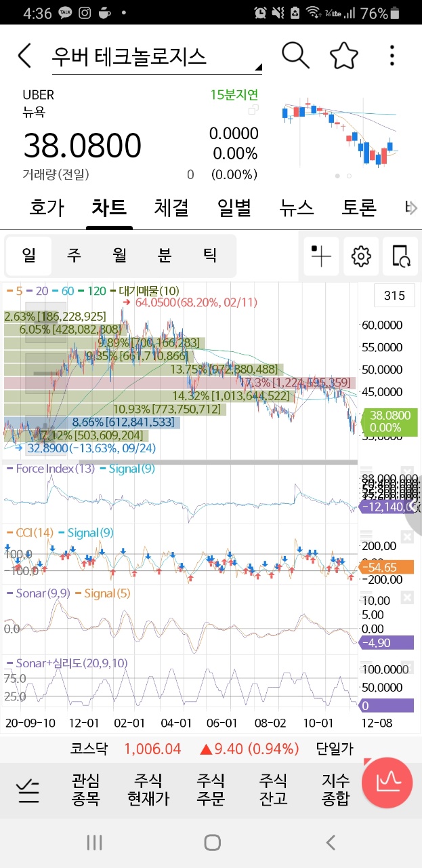This screenshot has width=422, height=868.
Task: Open the 단일가 ticker item
Action: click(335, 749)
